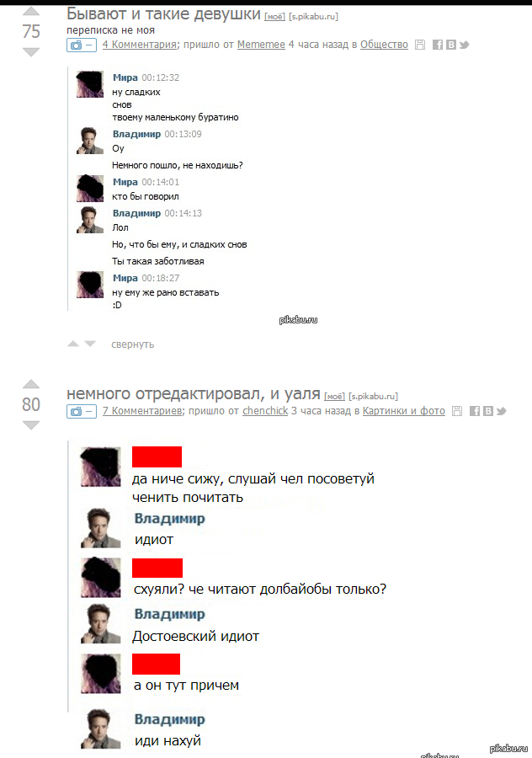Image resolution: width=532 pixels, height=758 pixels.
Task: Collapse the first post with свернуть
Action: coord(132,344)
